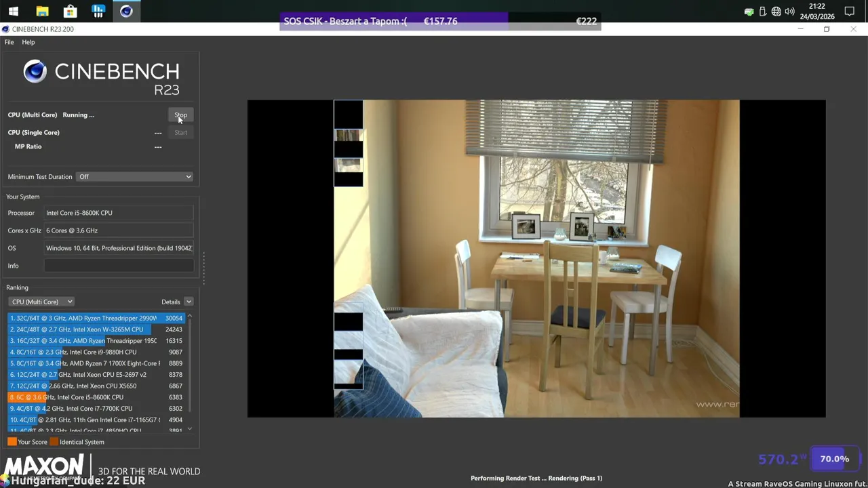Click the MP Ratio label
The width and height of the screenshot is (868, 488).
28,146
